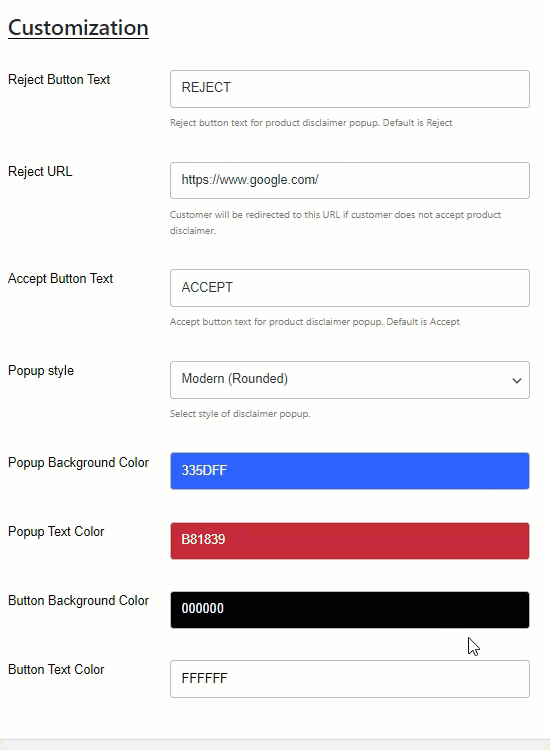This screenshot has width=550, height=750.
Task: Select the Accept Button Text input box
Action: point(350,288)
